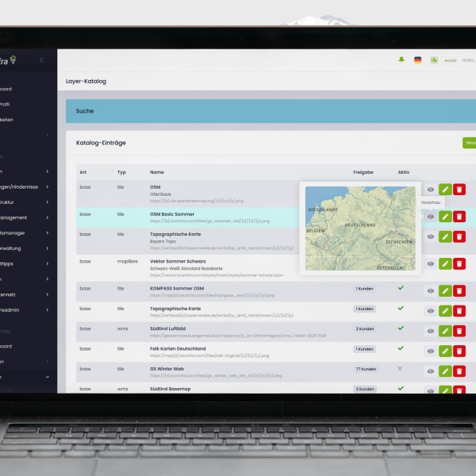This screenshot has height=476, width=476.
Task: Sort the table by the Name column
Action: coord(156,172)
